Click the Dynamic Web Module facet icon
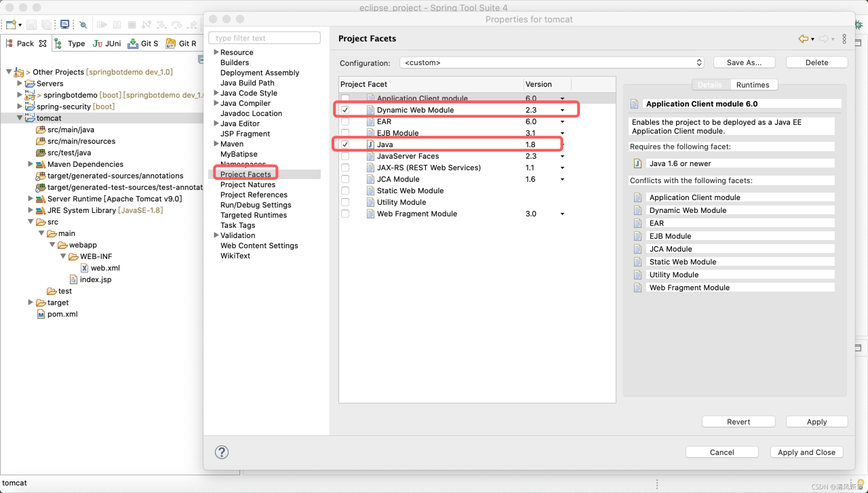The width and height of the screenshot is (868, 493). point(370,110)
